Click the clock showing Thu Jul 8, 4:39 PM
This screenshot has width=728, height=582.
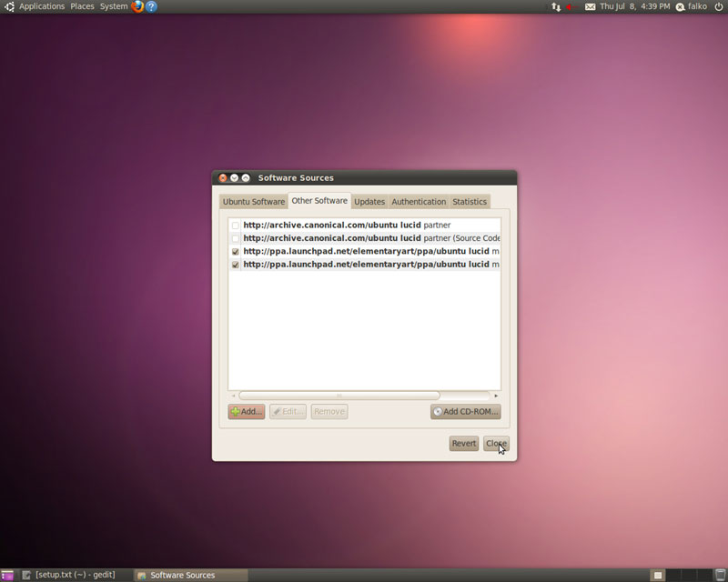(x=634, y=6)
